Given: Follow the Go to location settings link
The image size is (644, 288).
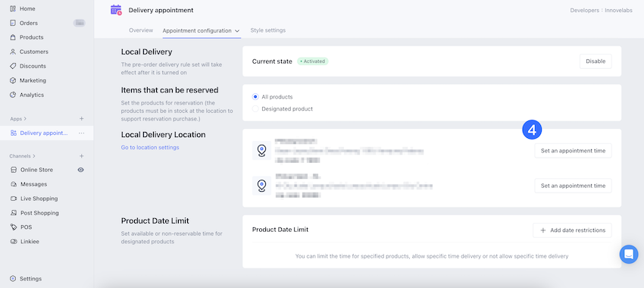Looking at the screenshot, I should click(x=150, y=147).
